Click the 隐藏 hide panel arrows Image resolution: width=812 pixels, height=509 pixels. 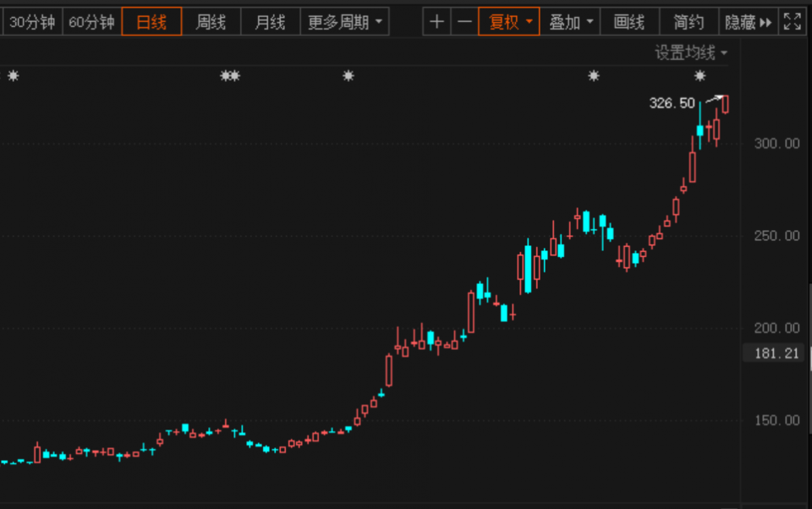click(749, 22)
